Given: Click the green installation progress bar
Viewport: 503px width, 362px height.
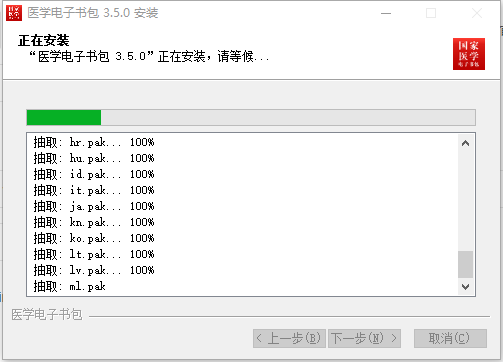Looking at the screenshot, I should click(x=251, y=117).
